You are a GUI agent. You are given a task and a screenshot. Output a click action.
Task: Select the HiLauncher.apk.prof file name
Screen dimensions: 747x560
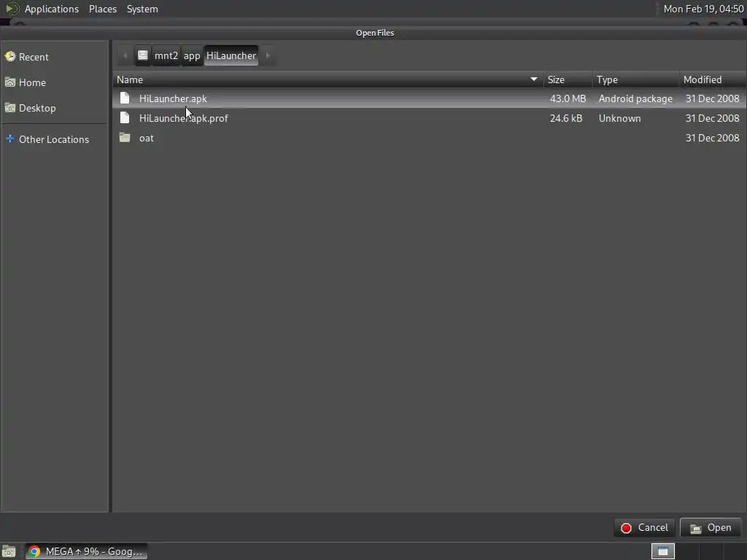(183, 118)
